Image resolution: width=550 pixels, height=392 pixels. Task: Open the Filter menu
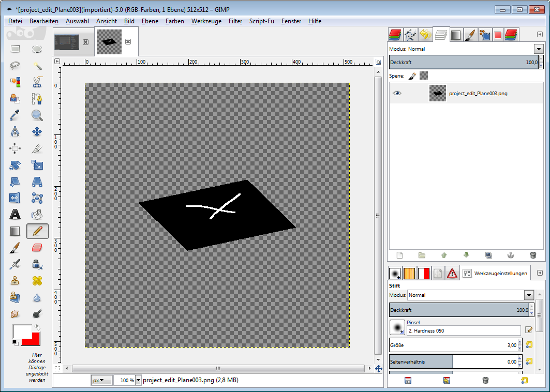[x=235, y=21]
